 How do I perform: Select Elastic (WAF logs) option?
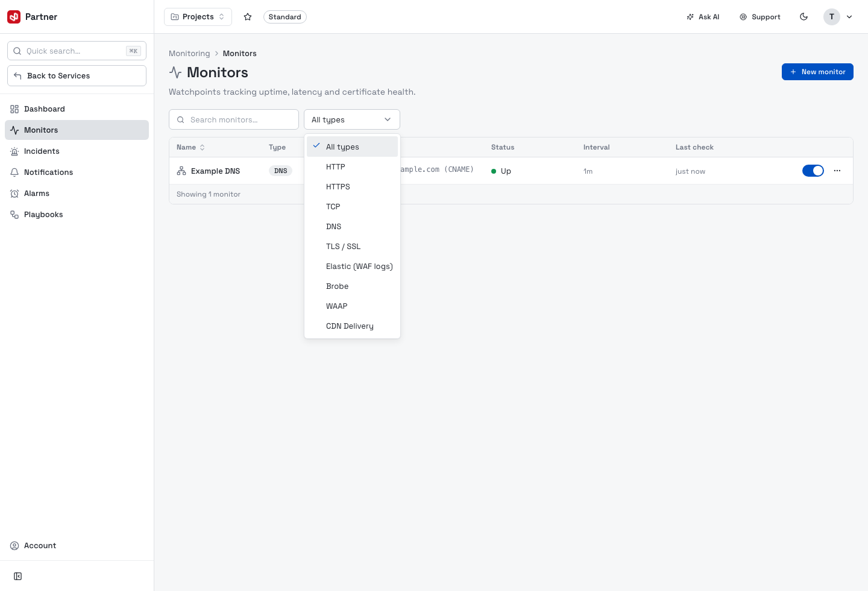click(x=352, y=266)
